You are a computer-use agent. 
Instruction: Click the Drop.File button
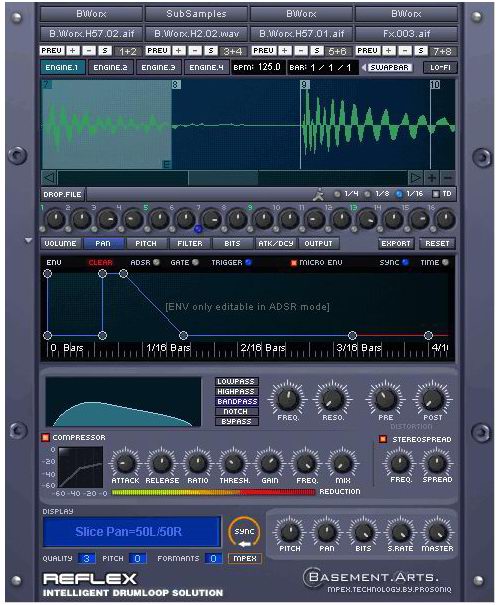point(63,194)
